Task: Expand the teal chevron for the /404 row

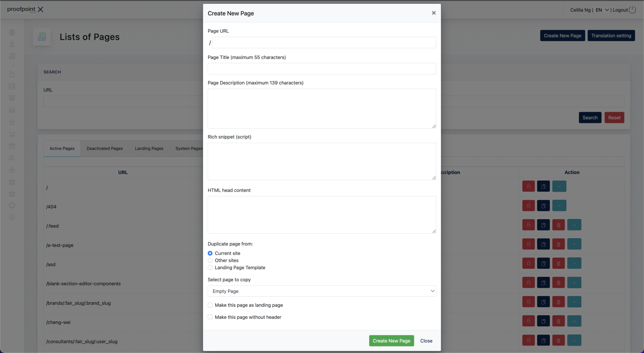Action: tap(559, 206)
